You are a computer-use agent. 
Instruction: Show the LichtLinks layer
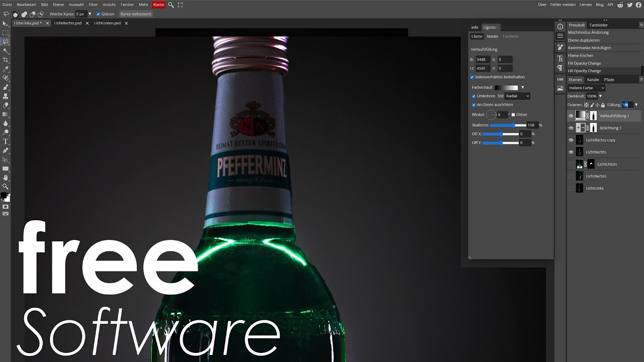coord(571,188)
